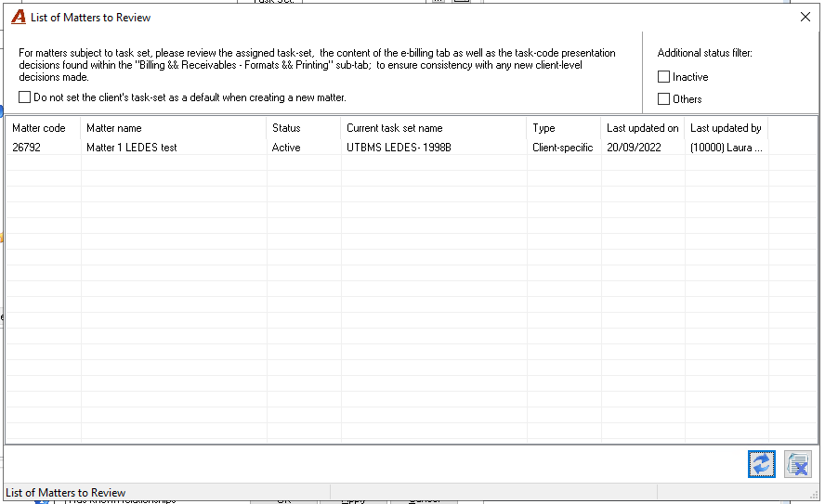Click the application logo in title bar
Viewport: 825px width, 504px height.
[19, 18]
